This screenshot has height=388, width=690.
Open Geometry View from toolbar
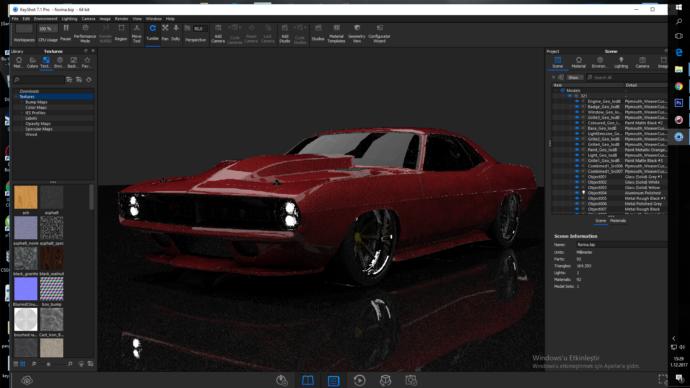click(x=357, y=33)
